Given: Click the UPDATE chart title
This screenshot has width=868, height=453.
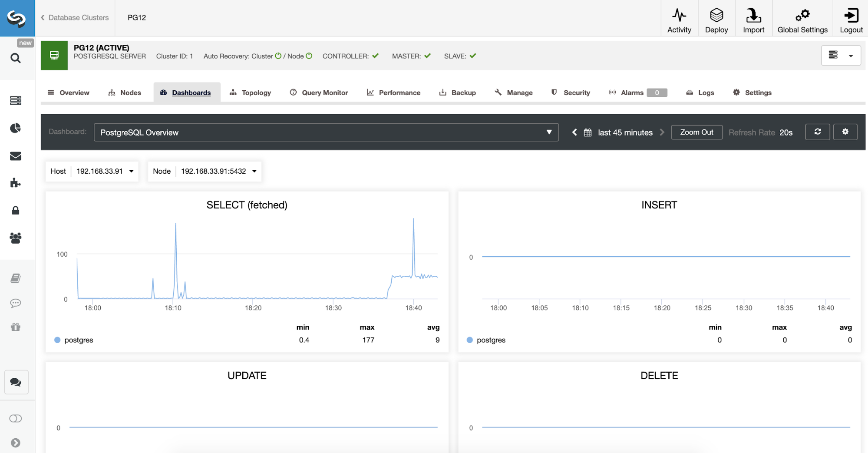Looking at the screenshot, I should 247,376.
